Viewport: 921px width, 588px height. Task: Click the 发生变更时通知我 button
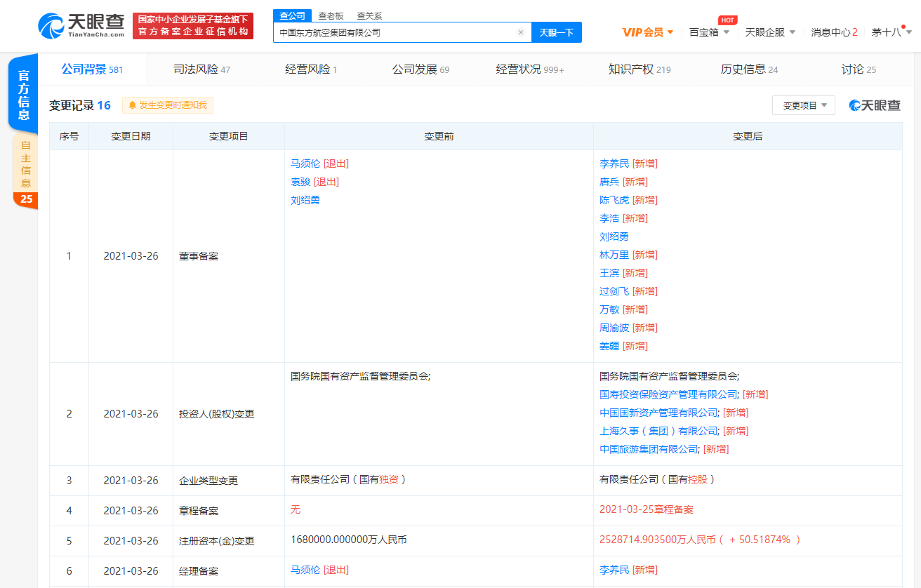[x=168, y=105]
